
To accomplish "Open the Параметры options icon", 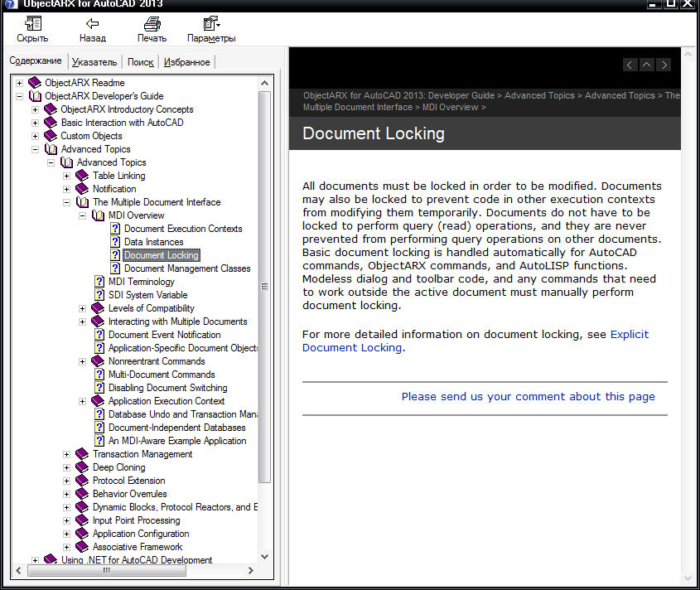I will click(211, 23).
